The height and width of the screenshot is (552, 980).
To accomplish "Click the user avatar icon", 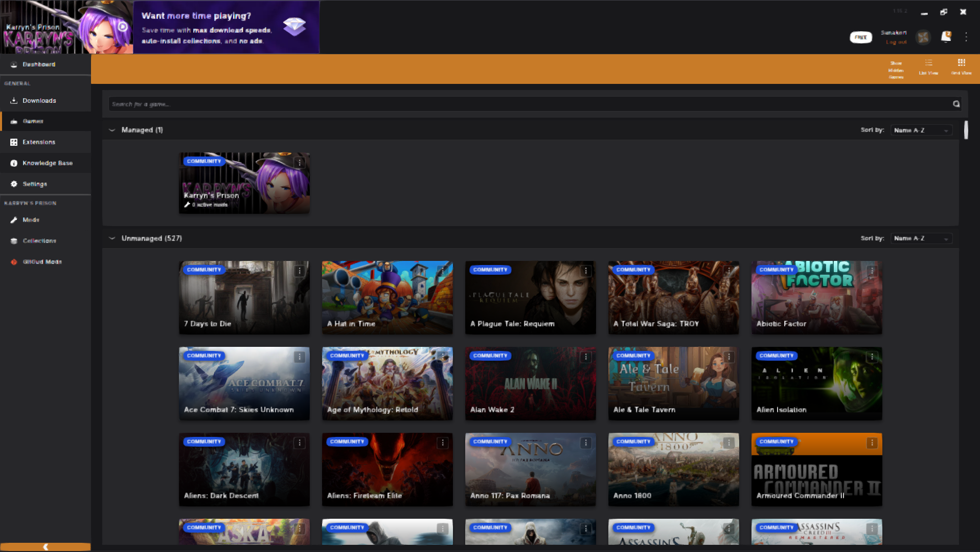I will click(x=923, y=37).
